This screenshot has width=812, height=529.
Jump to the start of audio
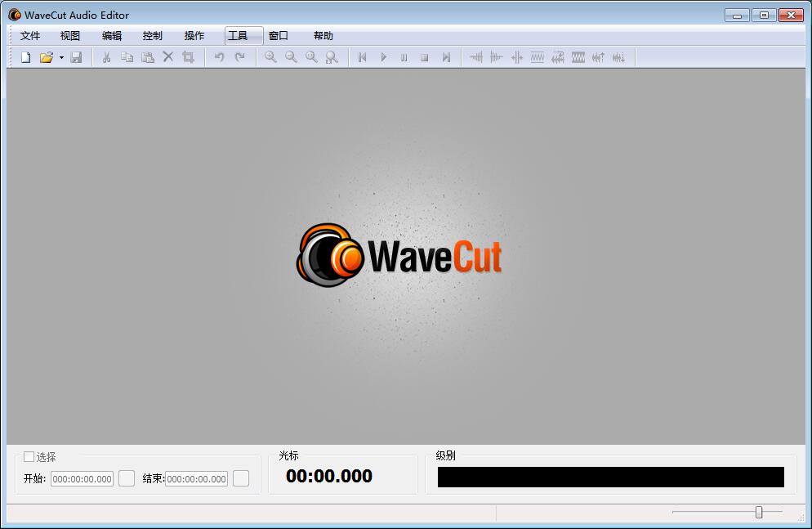click(x=363, y=57)
